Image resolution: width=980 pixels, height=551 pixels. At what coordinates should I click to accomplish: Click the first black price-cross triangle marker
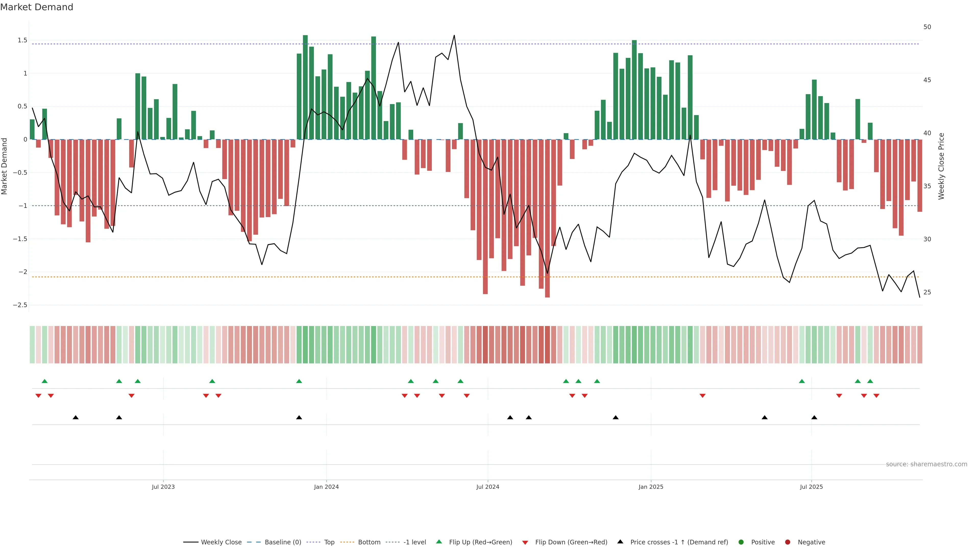76,418
